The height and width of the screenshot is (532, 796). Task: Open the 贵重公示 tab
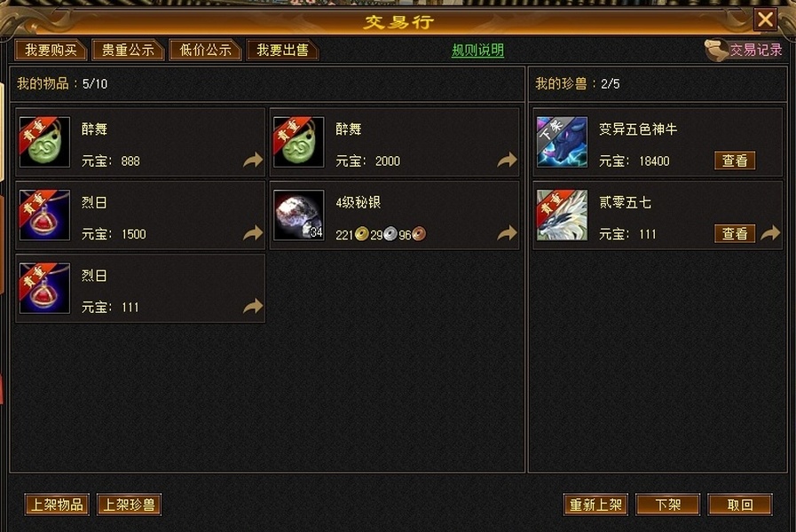[128, 50]
